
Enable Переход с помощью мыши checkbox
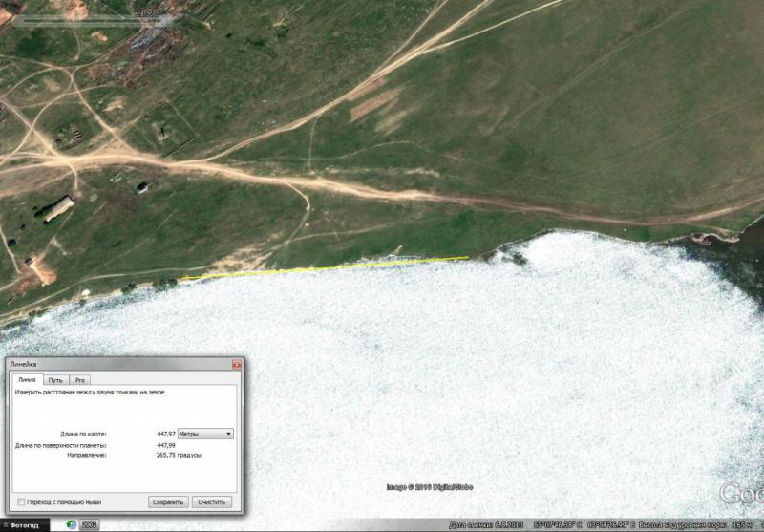pos(21,501)
